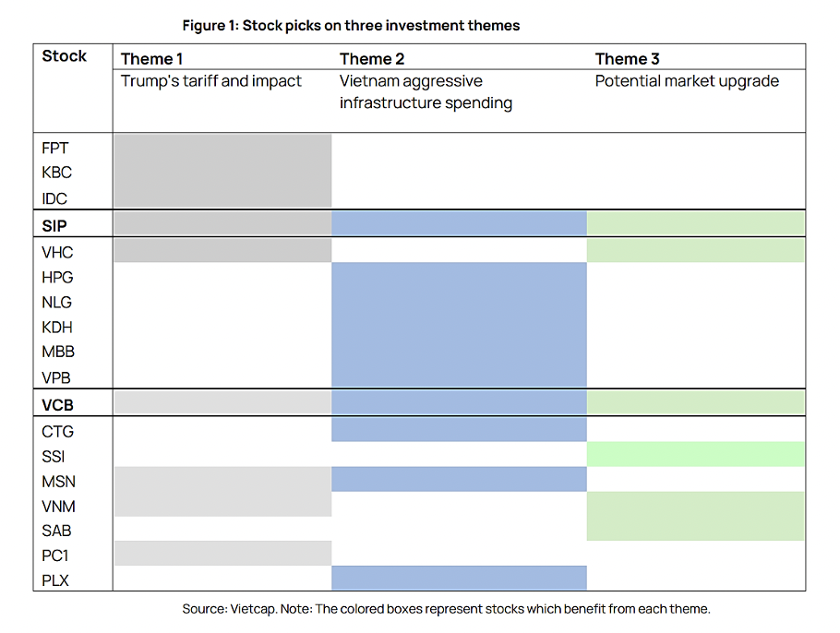Select the CTG blue Theme 2 cell
Viewport: 840px width, 633px height.
click(x=459, y=429)
